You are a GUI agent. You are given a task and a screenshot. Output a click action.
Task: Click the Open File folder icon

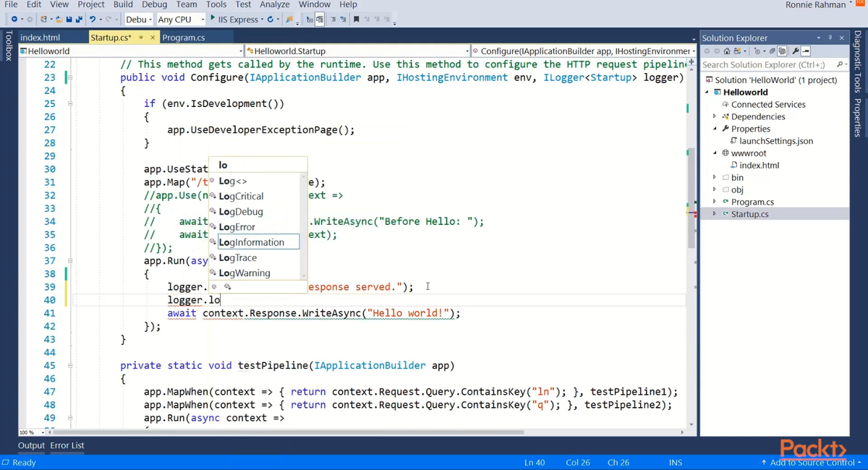click(x=59, y=20)
